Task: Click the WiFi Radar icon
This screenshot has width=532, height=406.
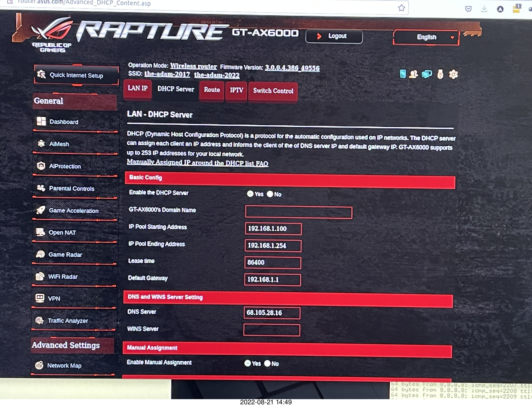Action: 40,276
